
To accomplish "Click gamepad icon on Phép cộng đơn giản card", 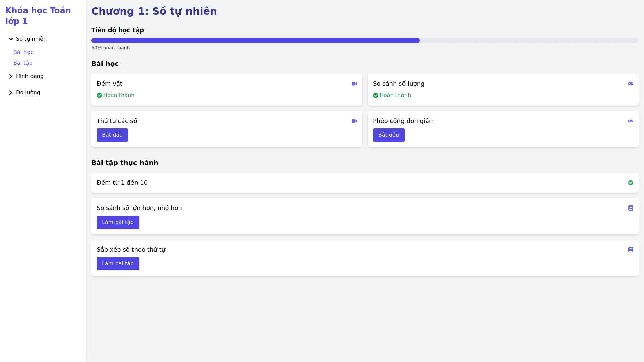I will [x=630, y=121].
